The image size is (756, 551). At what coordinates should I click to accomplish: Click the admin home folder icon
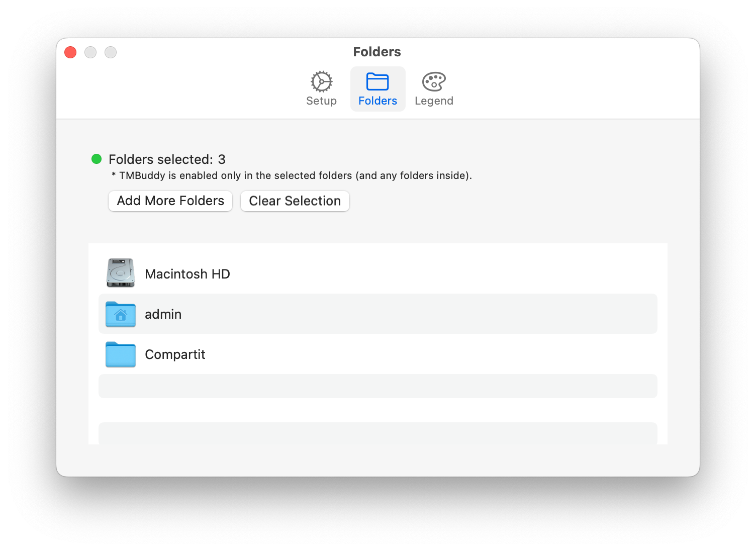[x=121, y=314]
